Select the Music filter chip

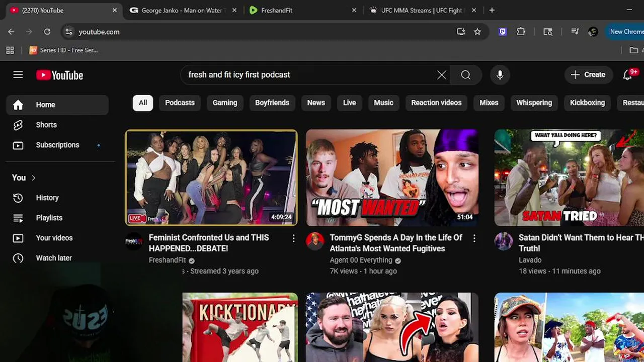(383, 103)
